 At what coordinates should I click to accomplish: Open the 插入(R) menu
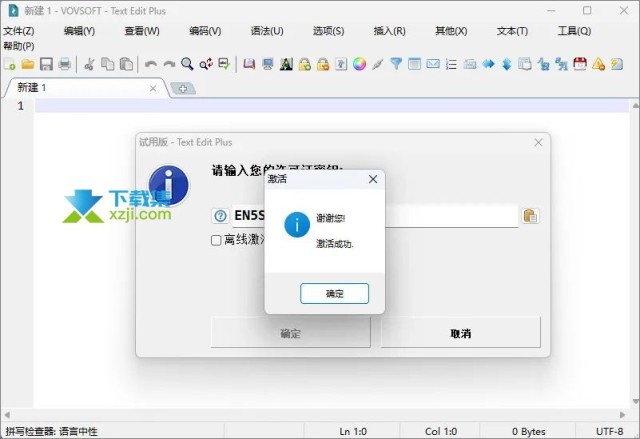(x=390, y=31)
